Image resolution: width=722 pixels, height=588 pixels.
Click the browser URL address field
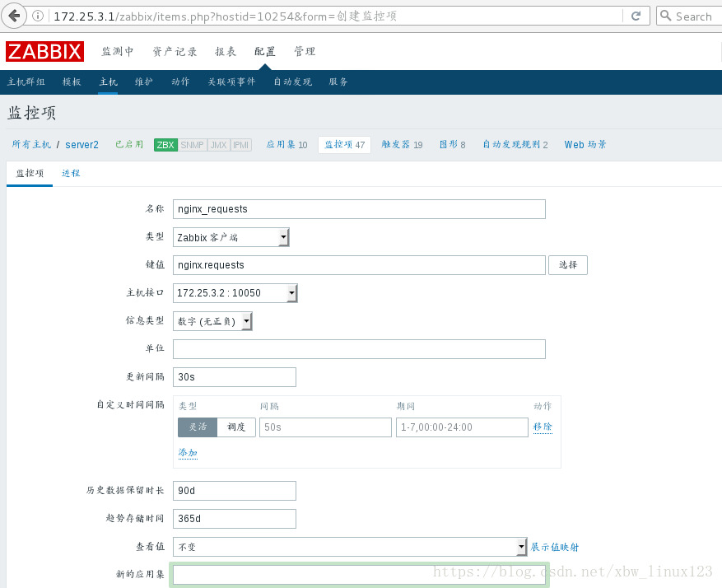pos(336,16)
